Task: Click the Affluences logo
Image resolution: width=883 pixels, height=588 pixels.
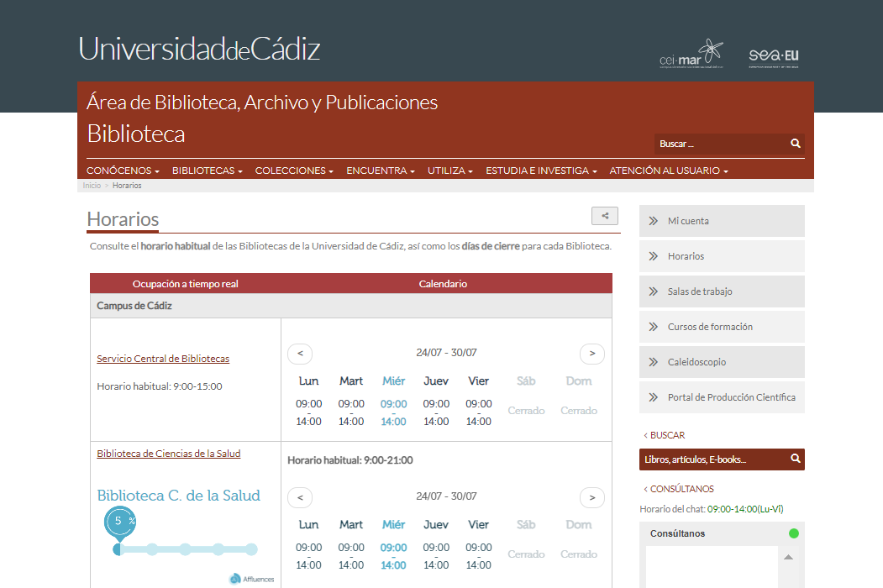Action: (x=252, y=579)
